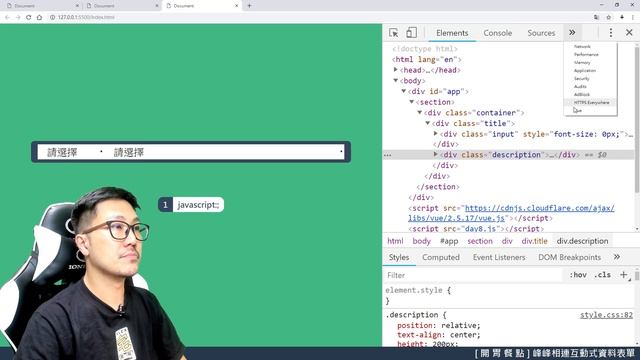This screenshot has width=640, height=360.
Task: Toggle the device toolbar icon
Action: click(411, 33)
